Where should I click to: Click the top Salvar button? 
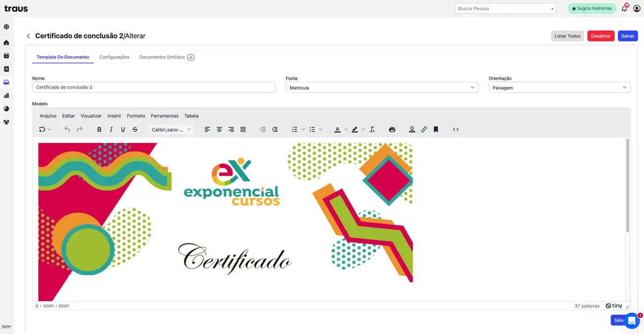627,36
